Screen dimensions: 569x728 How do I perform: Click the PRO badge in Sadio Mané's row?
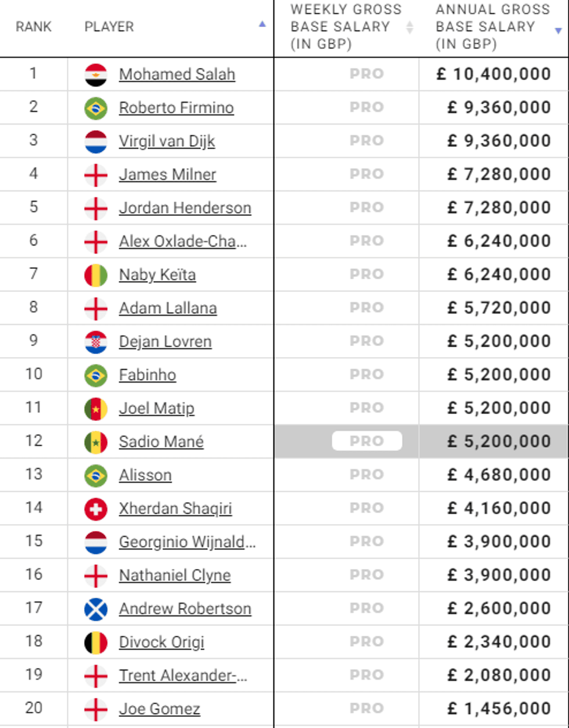pos(367,441)
